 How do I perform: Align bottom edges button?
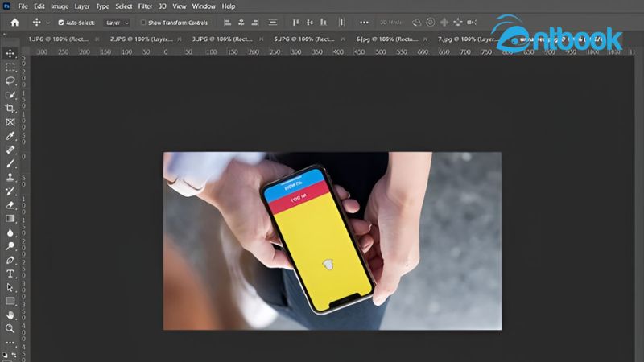(324, 23)
